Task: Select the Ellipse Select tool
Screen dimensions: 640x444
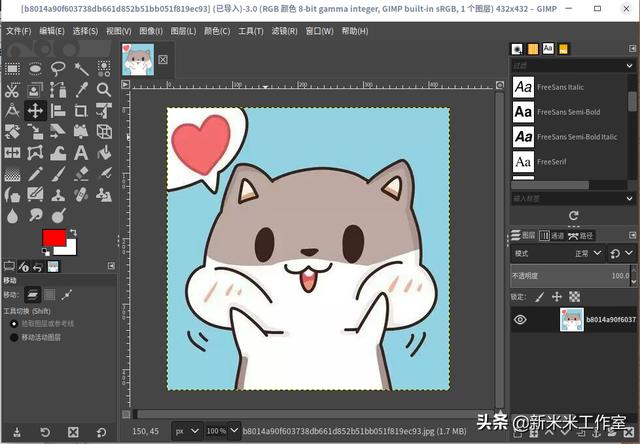Action: pos(35,69)
